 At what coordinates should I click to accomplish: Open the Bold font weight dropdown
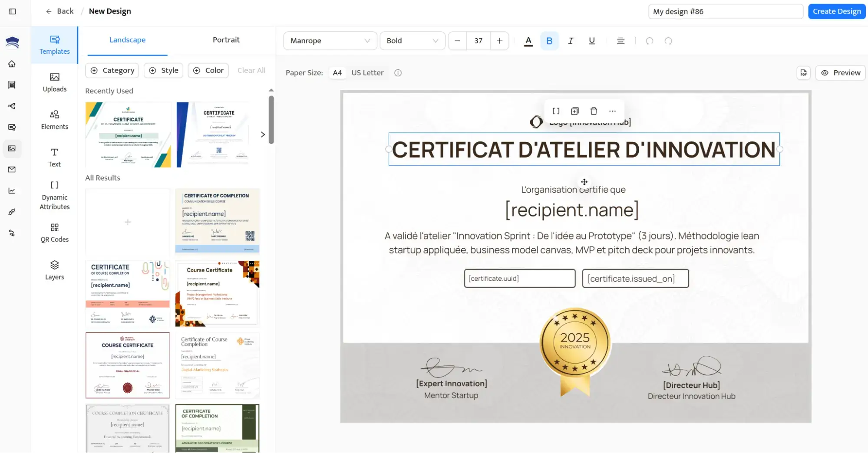(412, 41)
